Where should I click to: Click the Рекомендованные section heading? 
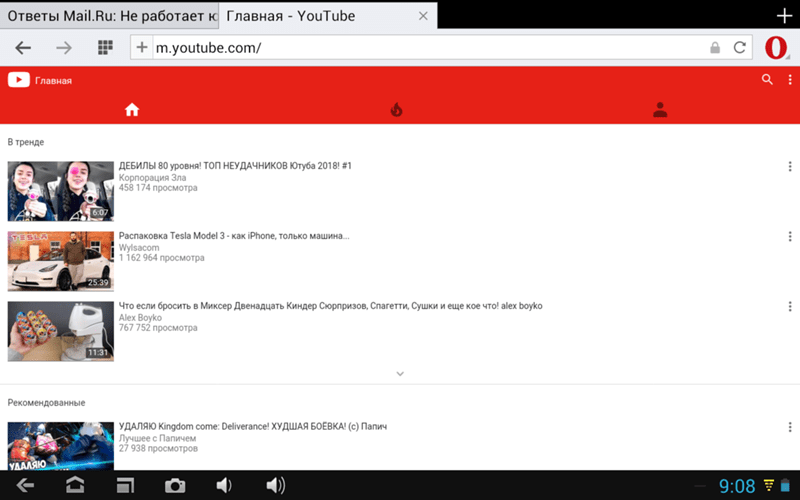[46, 403]
